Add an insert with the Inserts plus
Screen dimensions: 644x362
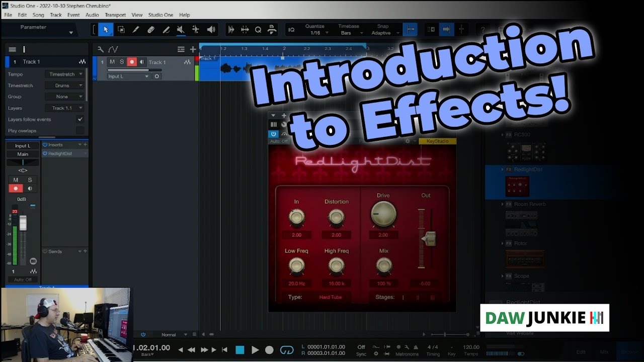click(85, 145)
